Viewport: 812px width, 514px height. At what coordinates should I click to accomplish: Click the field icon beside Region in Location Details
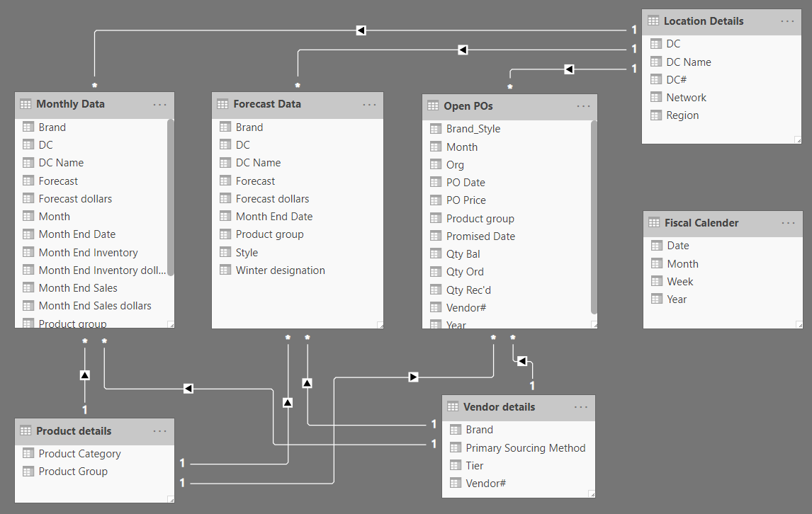(x=655, y=115)
